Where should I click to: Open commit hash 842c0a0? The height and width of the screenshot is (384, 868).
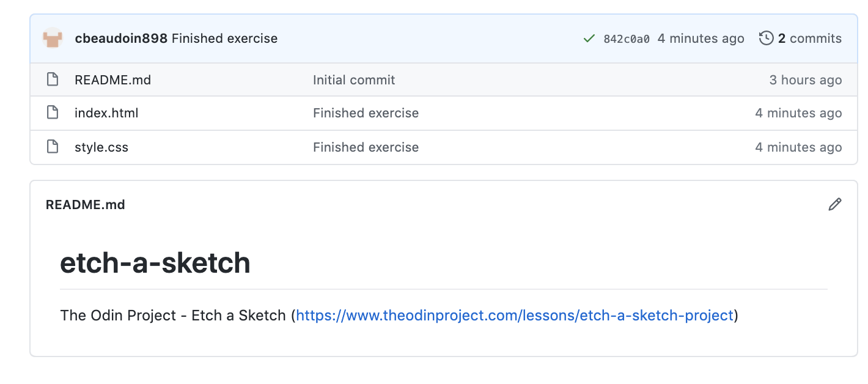[626, 39]
